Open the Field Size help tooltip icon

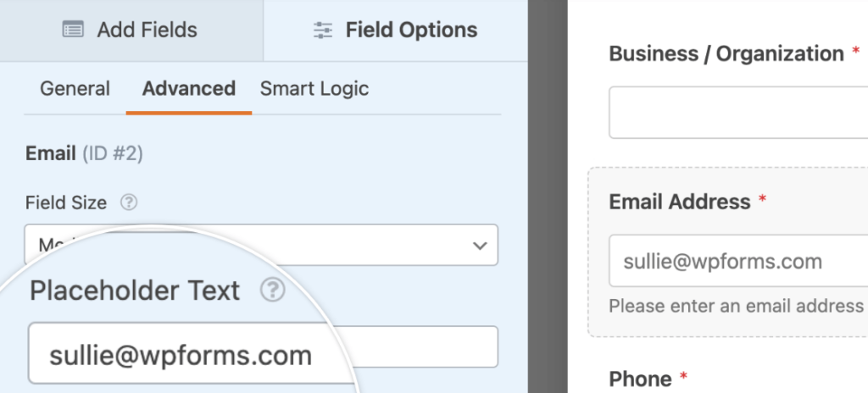tap(129, 202)
